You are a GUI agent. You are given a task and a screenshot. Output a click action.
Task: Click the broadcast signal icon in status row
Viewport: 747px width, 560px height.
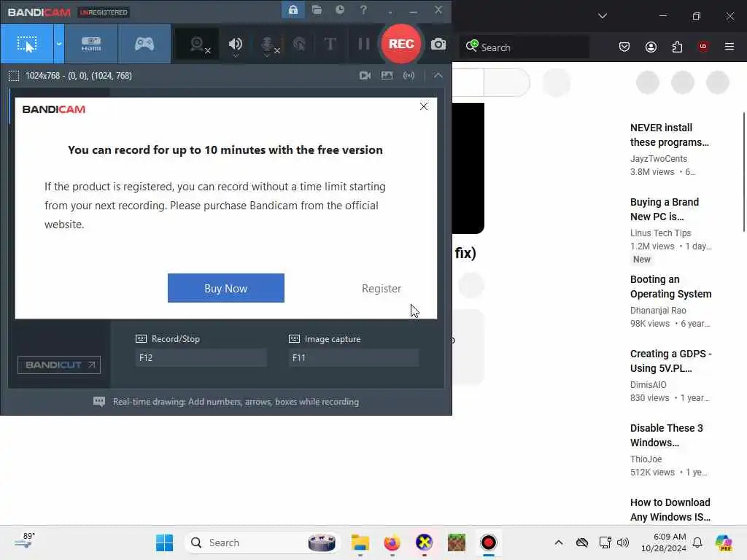point(409,76)
